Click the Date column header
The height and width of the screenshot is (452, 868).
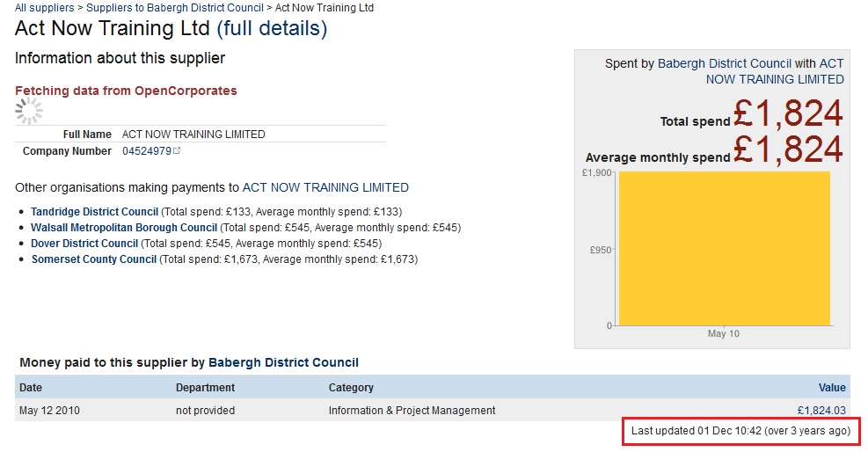coord(31,388)
